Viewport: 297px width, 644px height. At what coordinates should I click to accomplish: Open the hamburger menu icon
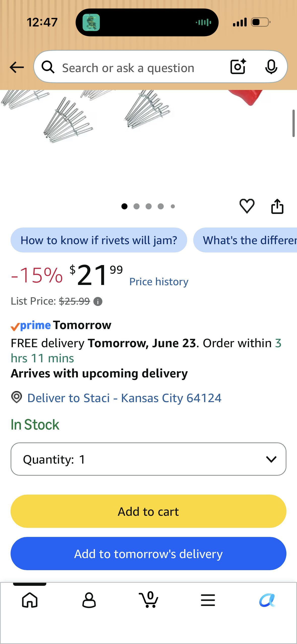click(208, 600)
